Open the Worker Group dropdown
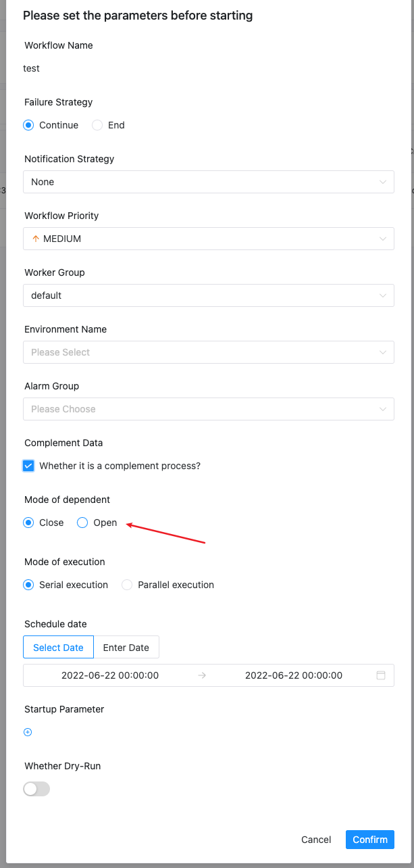This screenshot has height=868, width=414. coord(208,295)
